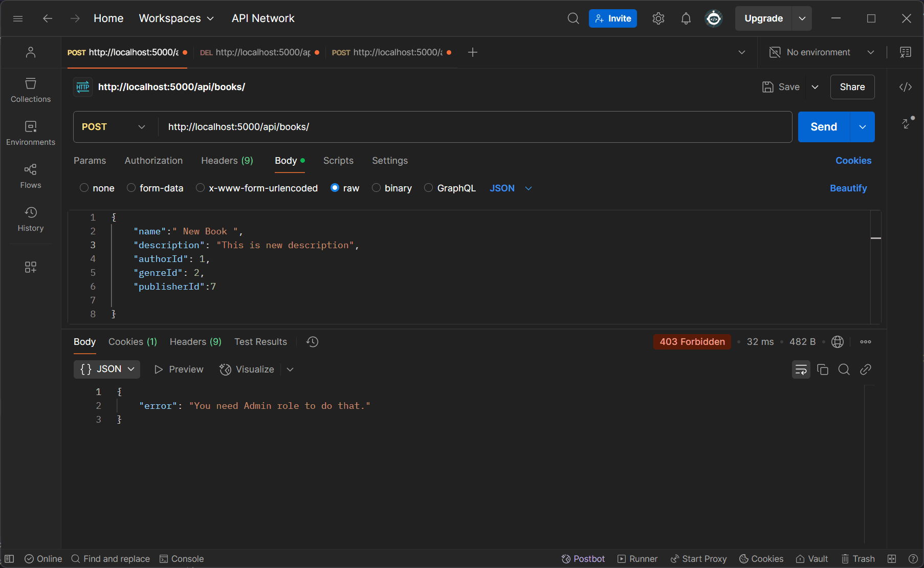Toggle word wrap in response
Image resolution: width=924 pixels, height=568 pixels.
801,369
